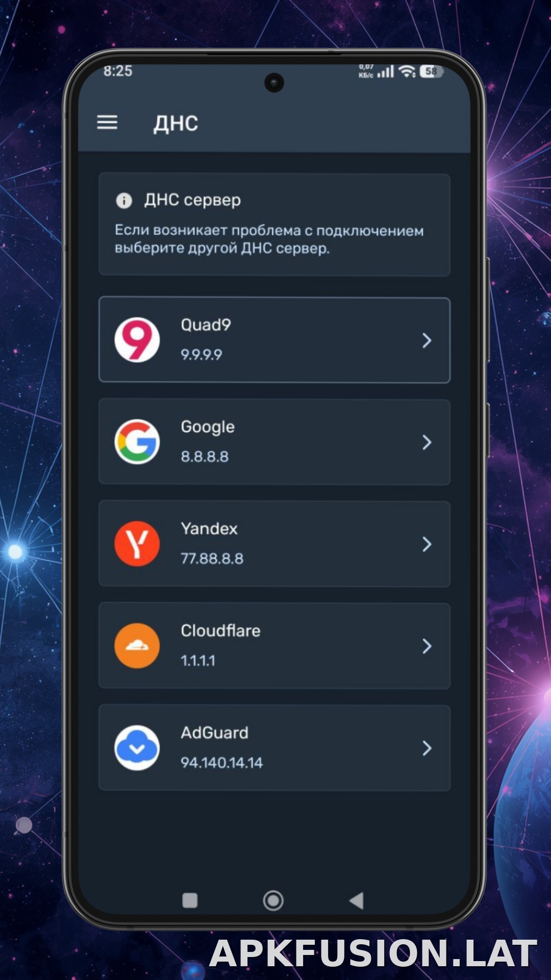Open recent apps with square button
Image resolution: width=551 pixels, height=980 pixels.
pyautogui.click(x=190, y=901)
